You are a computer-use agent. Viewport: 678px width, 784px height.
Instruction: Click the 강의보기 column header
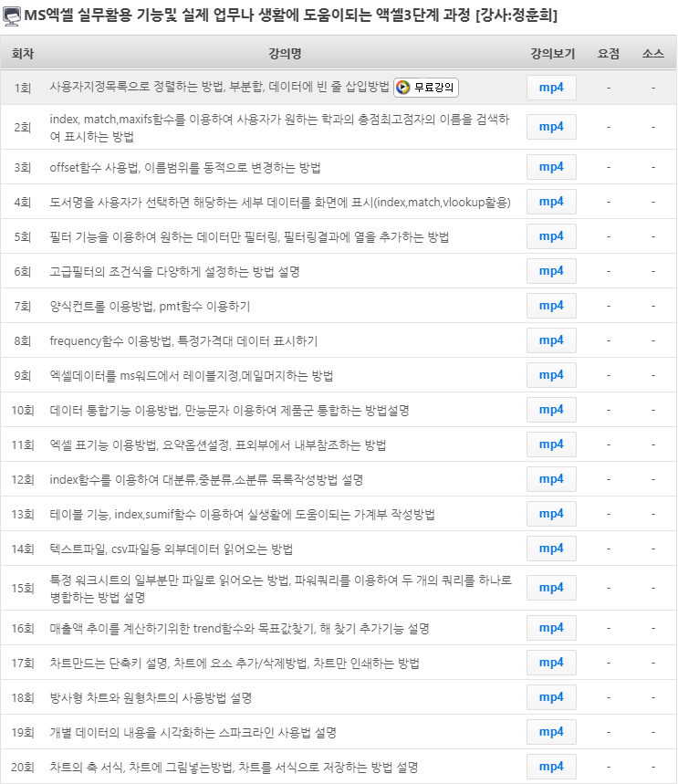coord(552,54)
